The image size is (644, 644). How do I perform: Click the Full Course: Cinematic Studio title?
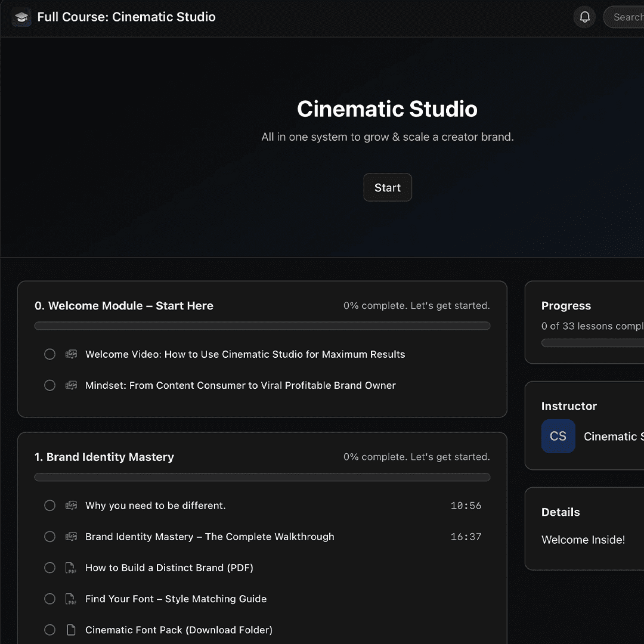(126, 17)
